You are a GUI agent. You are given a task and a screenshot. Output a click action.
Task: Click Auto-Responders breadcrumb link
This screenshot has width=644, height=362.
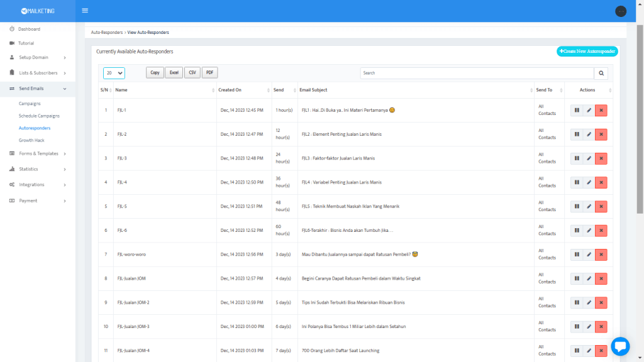[x=107, y=33]
